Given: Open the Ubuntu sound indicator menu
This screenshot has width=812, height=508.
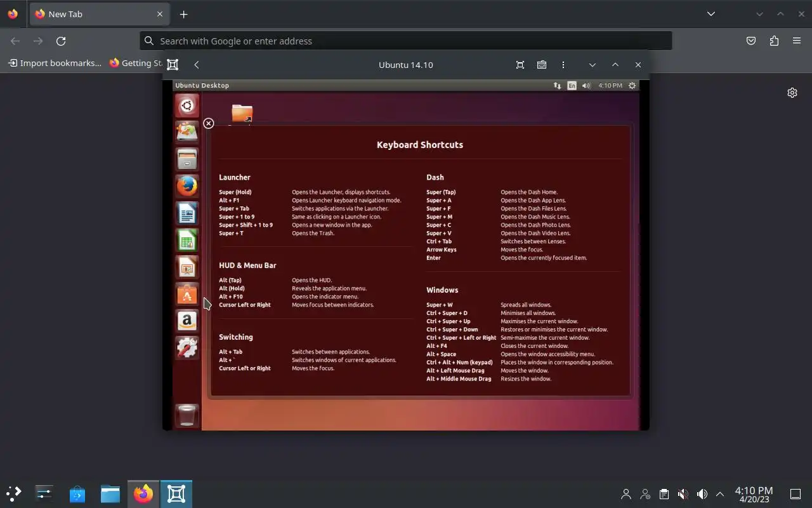Looking at the screenshot, I should point(586,85).
